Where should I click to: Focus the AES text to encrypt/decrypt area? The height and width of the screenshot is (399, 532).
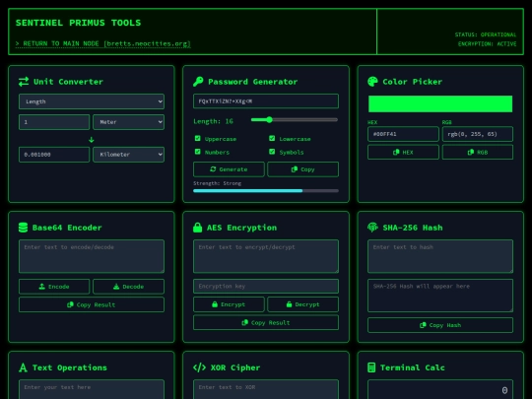266,256
